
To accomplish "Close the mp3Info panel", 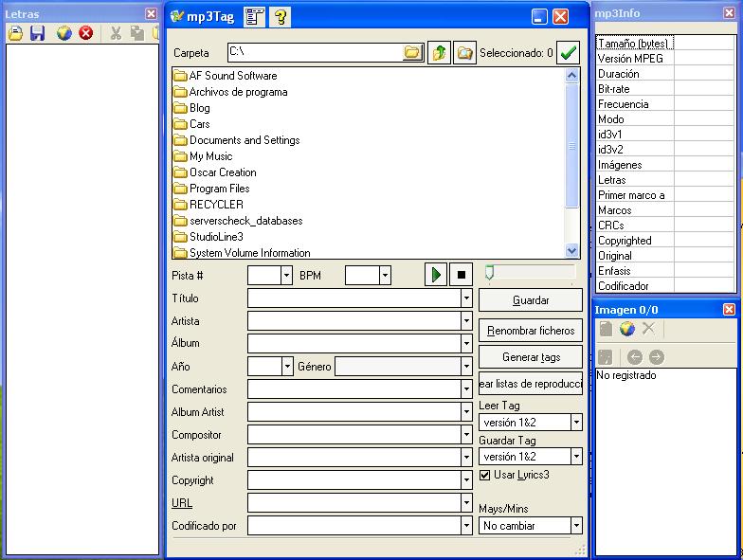I will (730, 13).
